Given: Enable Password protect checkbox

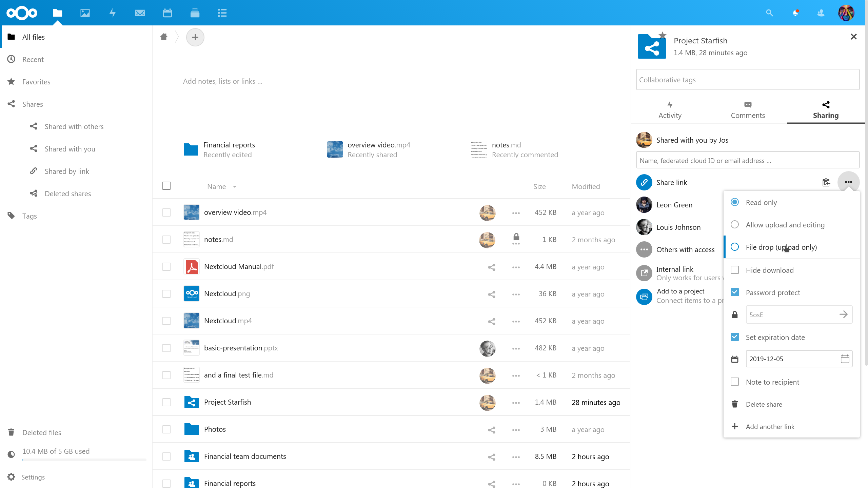Looking at the screenshot, I should [x=735, y=292].
